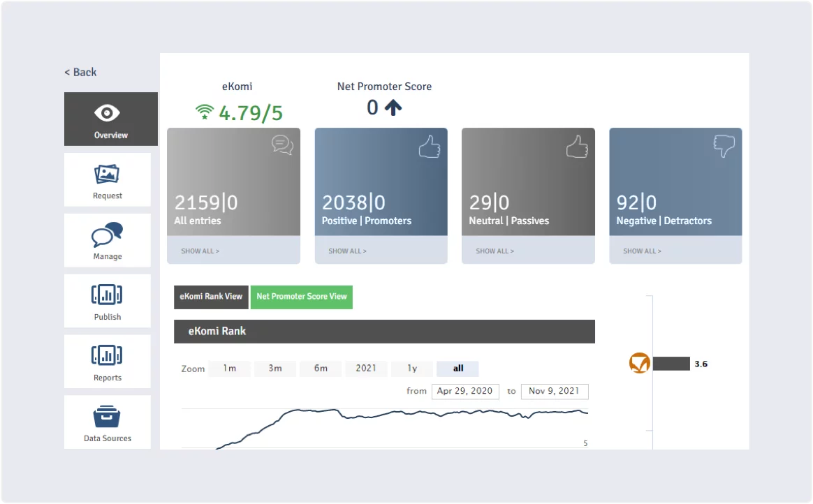
Task: Show all Neutral Passives entries
Action: coord(495,251)
